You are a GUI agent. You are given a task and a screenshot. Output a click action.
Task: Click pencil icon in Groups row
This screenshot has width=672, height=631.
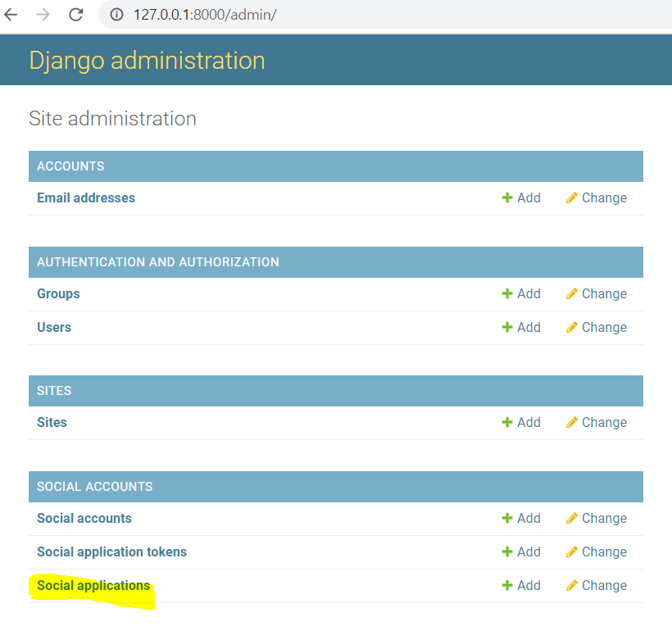coord(572,293)
